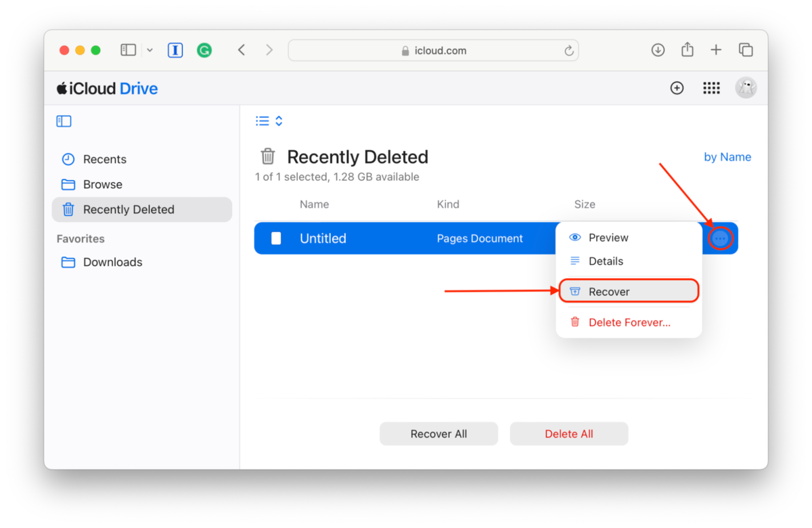
Task: Click the ellipsis more button on Untitled
Action: point(721,238)
